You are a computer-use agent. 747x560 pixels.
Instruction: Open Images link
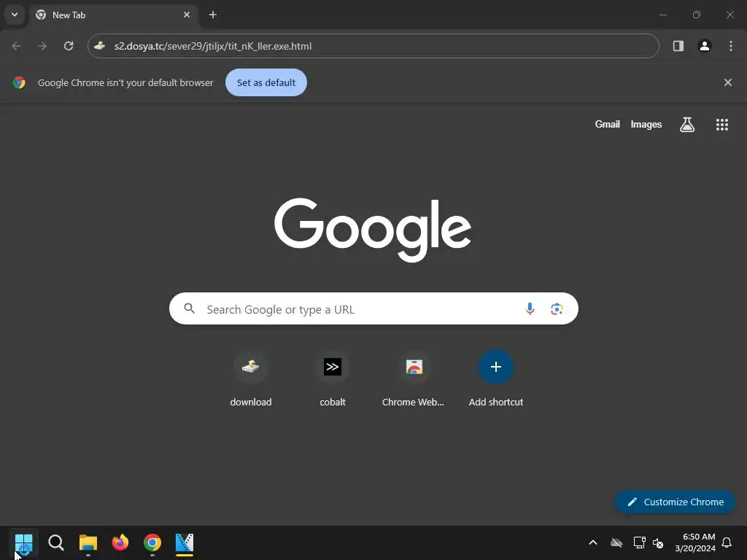[646, 124]
